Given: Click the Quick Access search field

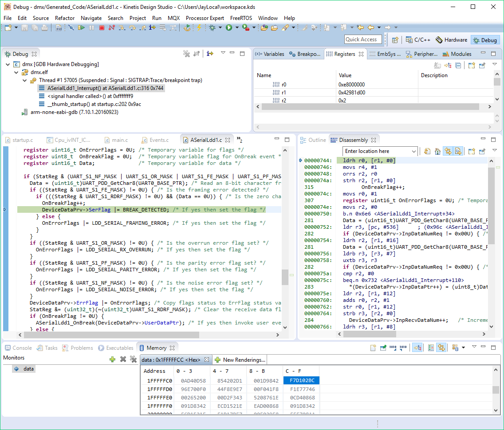Looking at the screenshot, I should pos(362,39).
